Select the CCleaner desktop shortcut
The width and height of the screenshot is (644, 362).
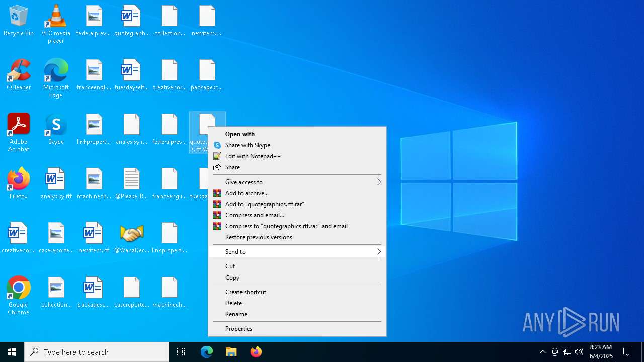click(x=19, y=75)
